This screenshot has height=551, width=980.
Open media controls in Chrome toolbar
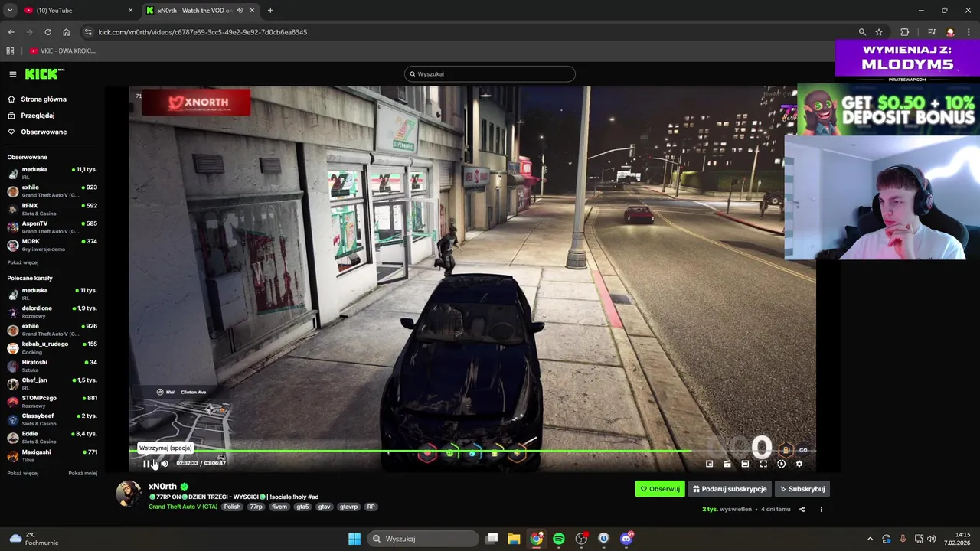tap(932, 32)
